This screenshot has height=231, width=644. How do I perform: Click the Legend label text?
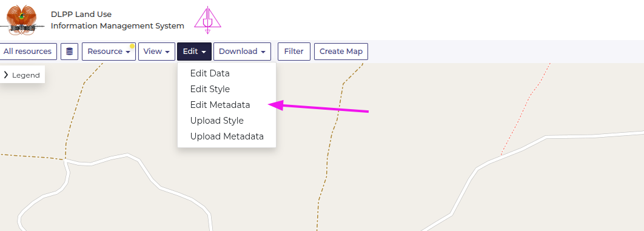(26, 75)
